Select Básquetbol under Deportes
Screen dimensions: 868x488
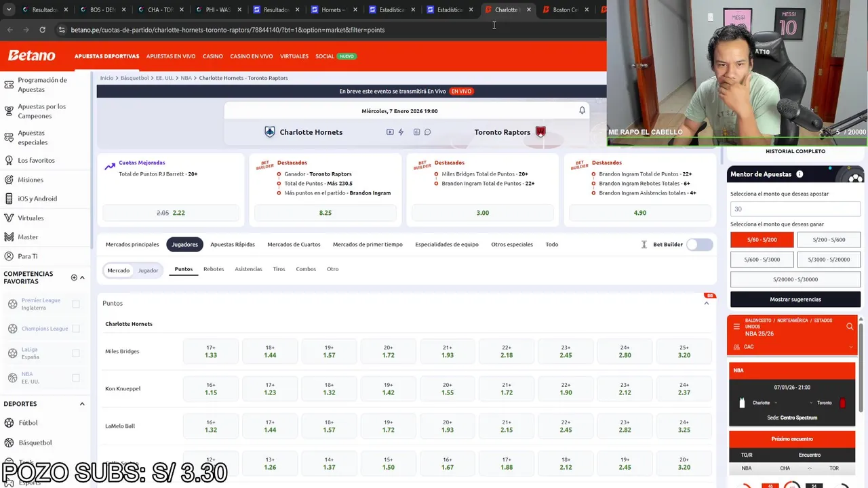tap(35, 443)
